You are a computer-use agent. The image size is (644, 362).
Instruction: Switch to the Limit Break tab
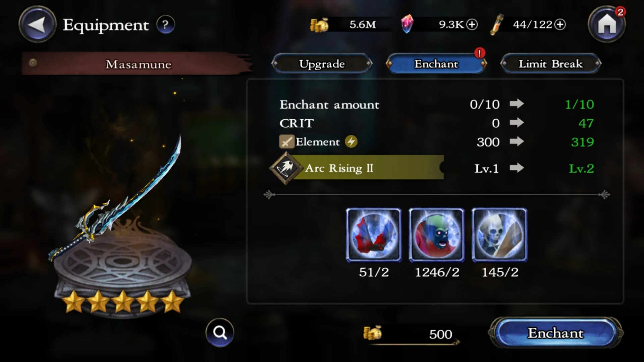coord(550,64)
